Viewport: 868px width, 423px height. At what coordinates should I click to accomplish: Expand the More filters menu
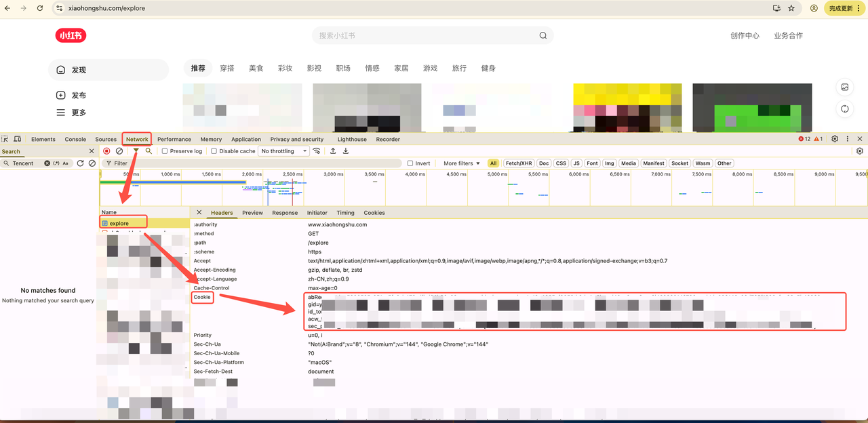coord(461,163)
